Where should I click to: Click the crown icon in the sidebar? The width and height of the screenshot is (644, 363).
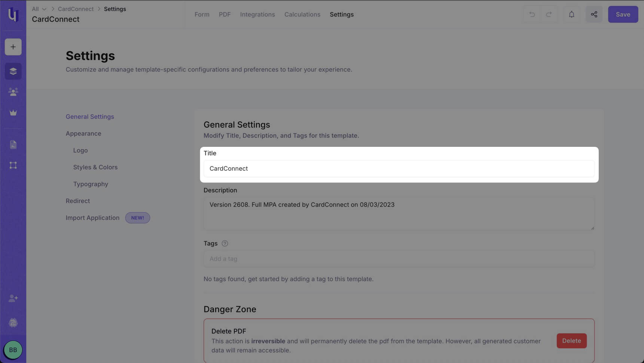point(13,113)
